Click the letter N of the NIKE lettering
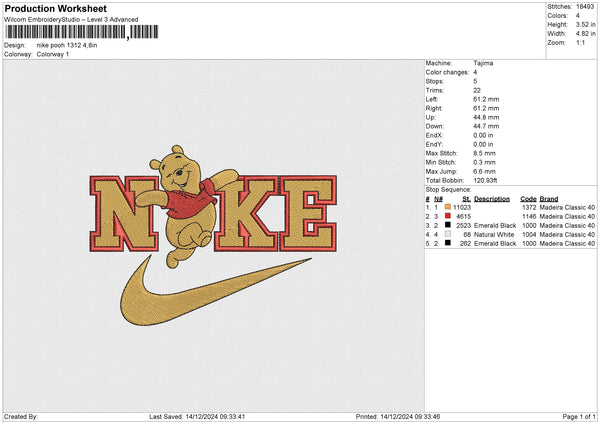This screenshot has width=600, height=424. [x=124, y=214]
